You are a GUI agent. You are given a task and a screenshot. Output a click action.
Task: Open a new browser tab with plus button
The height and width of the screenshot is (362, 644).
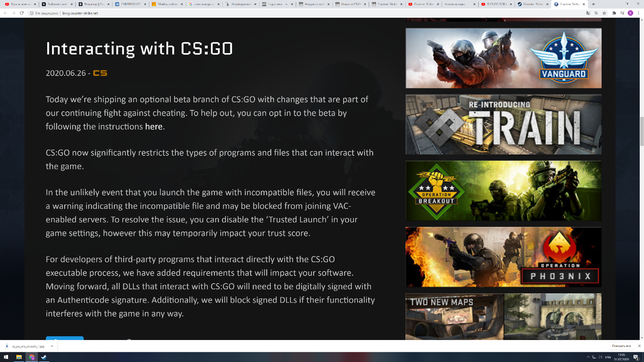click(x=593, y=4)
